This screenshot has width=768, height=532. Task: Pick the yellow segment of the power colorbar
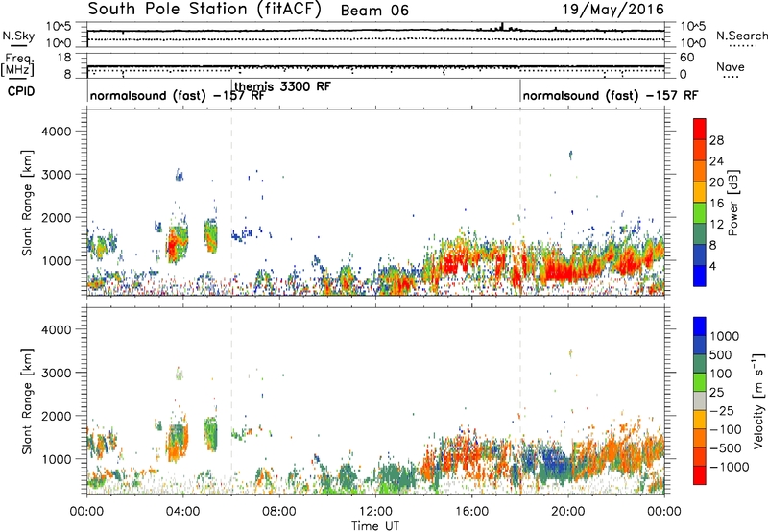(700, 191)
